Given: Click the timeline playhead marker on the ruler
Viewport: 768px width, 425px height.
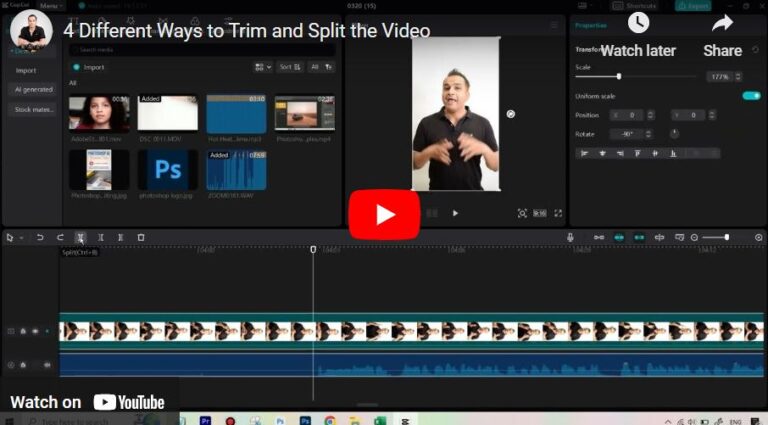Looking at the screenshot, I should pyautogui.click(x=313, y=250).
